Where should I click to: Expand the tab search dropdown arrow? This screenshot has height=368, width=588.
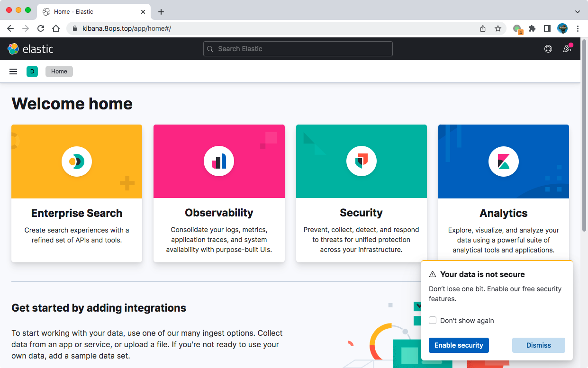[578, 11]
